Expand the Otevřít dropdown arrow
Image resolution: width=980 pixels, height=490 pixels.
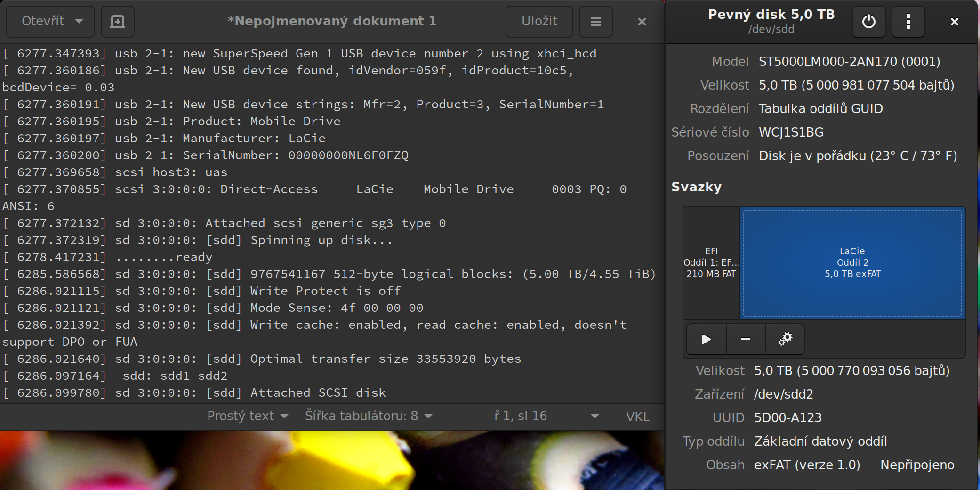[x=79, y=21]
